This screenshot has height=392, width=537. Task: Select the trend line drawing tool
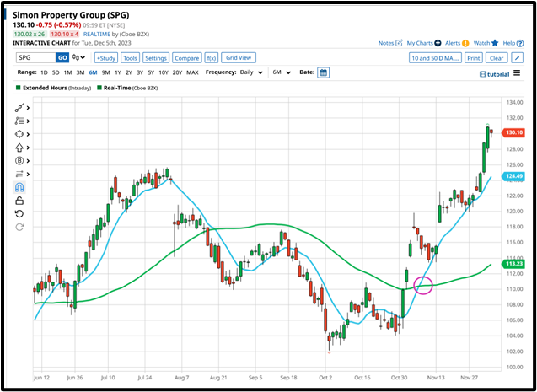[x=19, y=108]
